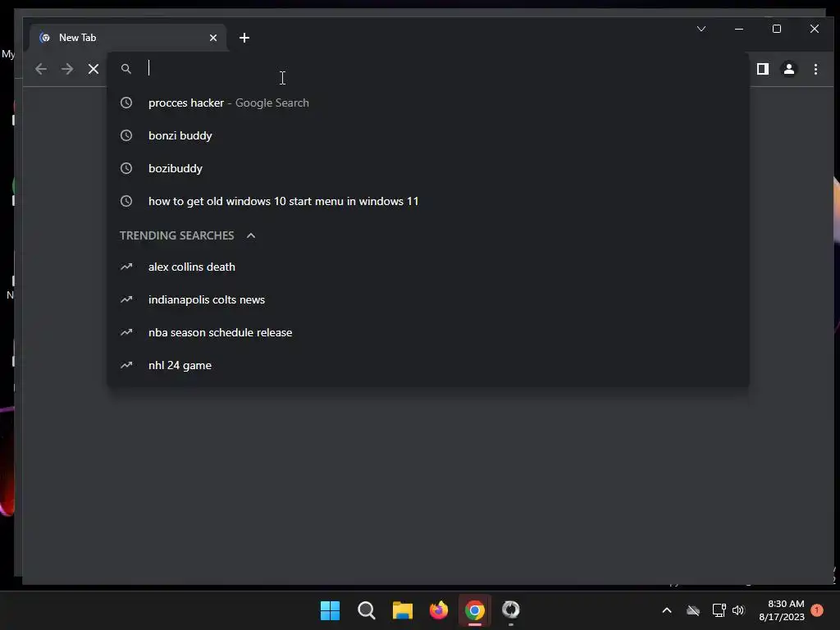Viewport: 840px width, 630px height.
Task: Click the trending icon beside alex collins death
Action: pos(126,267)
